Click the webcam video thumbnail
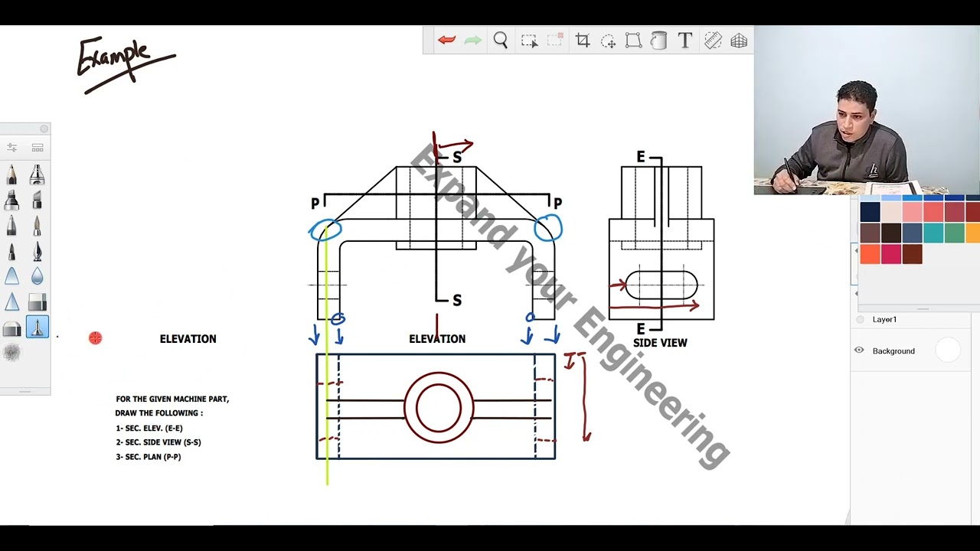Screen dimensions: 980x551 tap(867, 110)
